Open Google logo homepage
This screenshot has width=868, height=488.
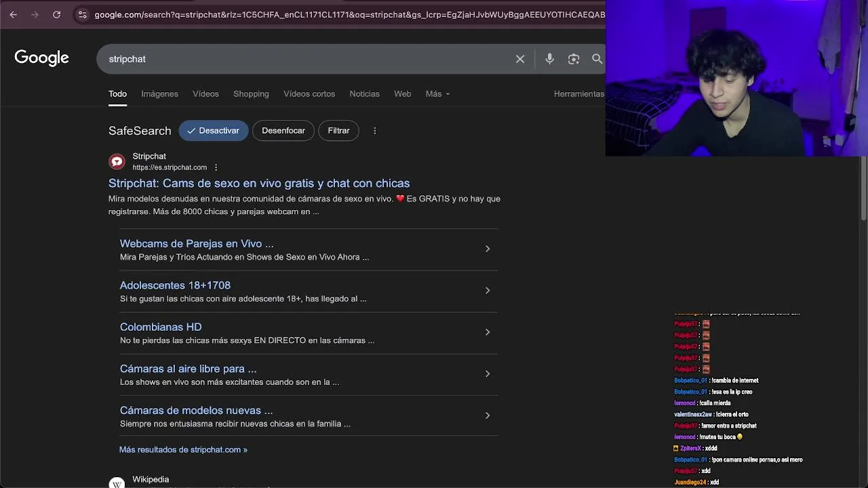(x=42, y=58)
